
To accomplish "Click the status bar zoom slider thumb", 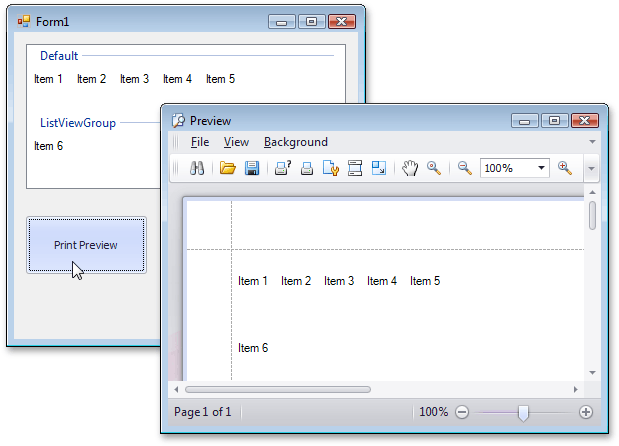I will pos(523,413).
